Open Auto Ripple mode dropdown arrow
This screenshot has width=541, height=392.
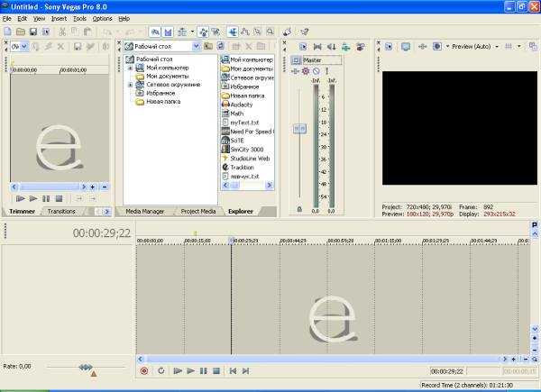pos(193,32)
